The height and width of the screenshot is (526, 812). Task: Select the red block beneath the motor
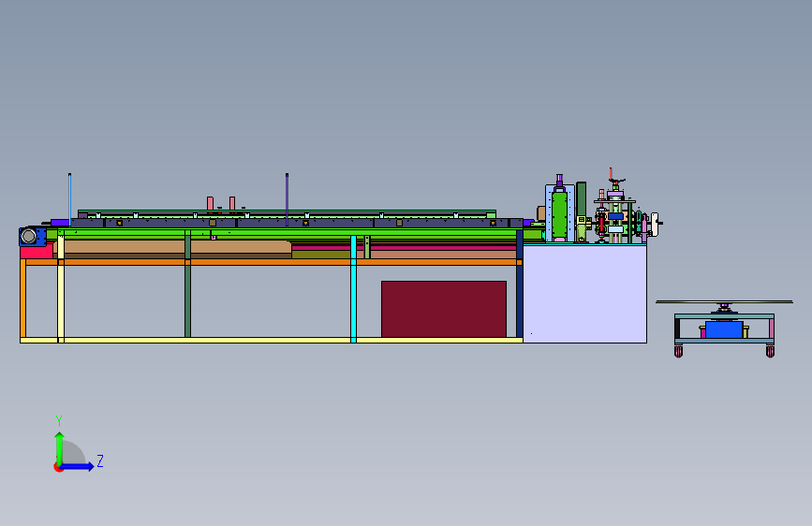point(37,252)
